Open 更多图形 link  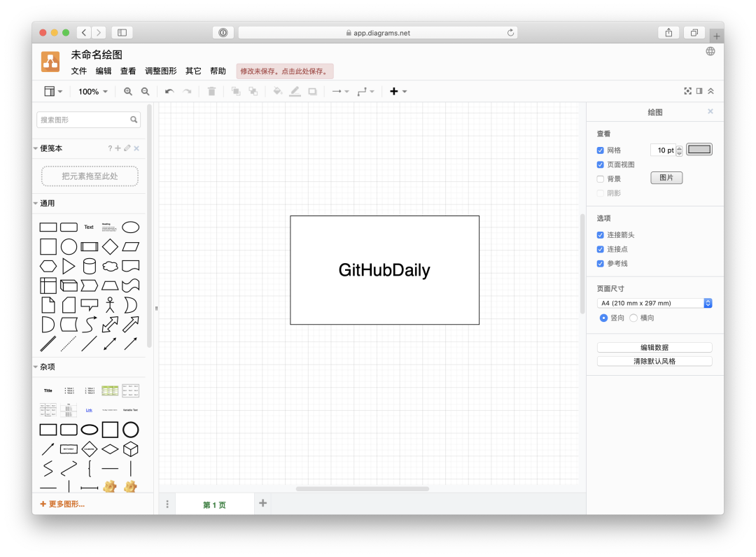[x=62, y=504]
